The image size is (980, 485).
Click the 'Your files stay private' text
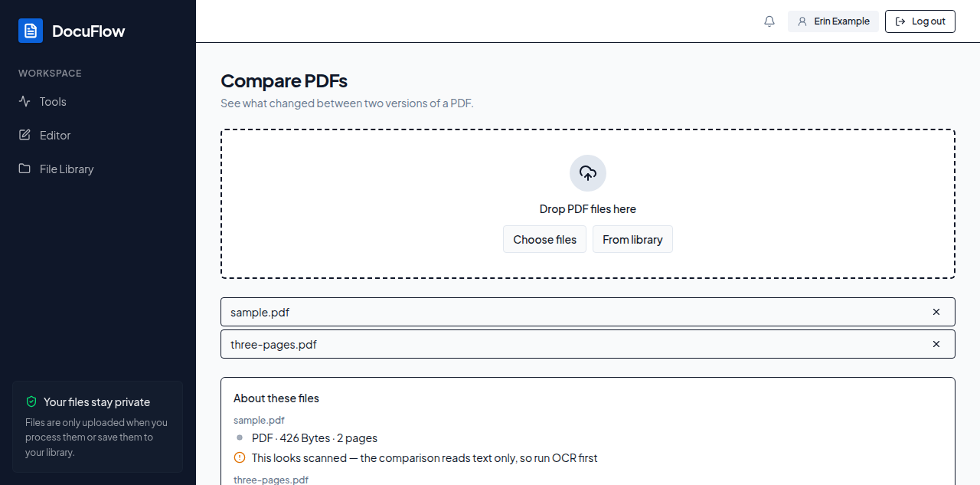(x=96, y=402)
